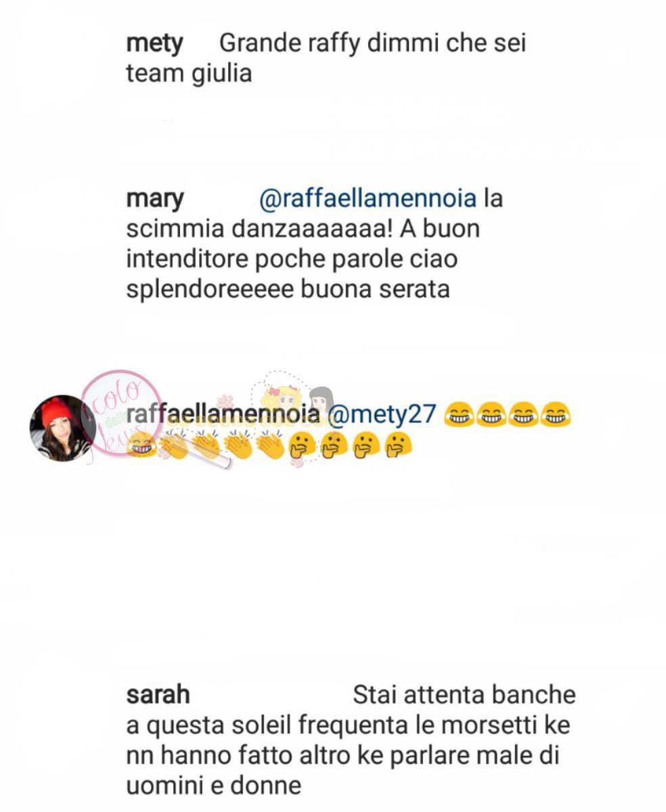Screen dimensions: 666x812
Task: Click the dark-haired cartoon girl watermark
Action: (321, 399)
